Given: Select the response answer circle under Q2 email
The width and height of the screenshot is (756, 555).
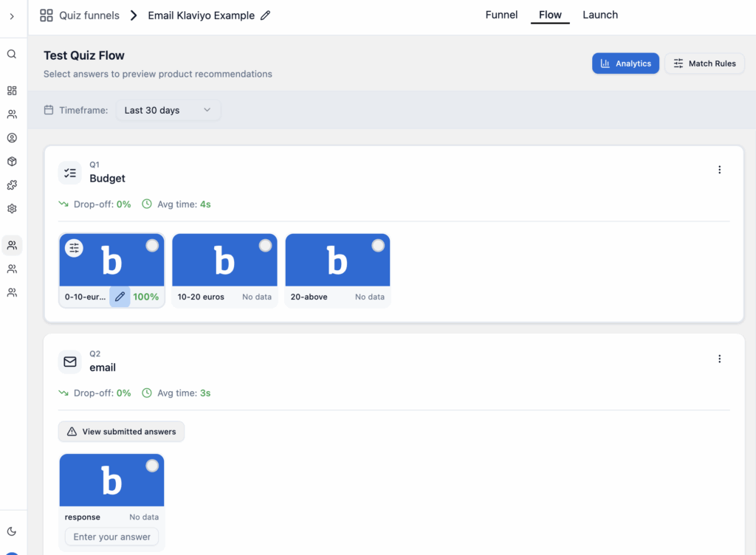Looking at the screenshot, I should coord(152,466).
